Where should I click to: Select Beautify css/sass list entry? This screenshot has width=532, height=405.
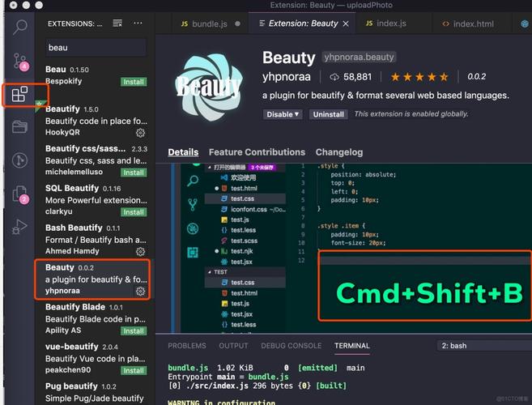[x=94, y=160]
